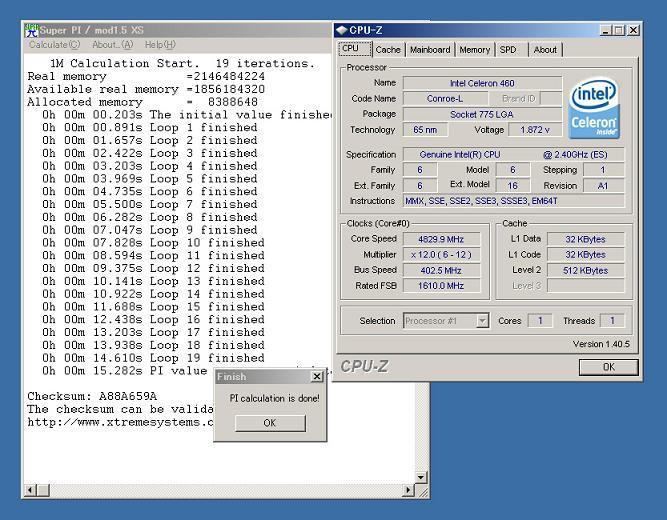Open the Help(H) menu in Super PI
The width and height of the screenshot is (667, 520).
tap(160, 45)
